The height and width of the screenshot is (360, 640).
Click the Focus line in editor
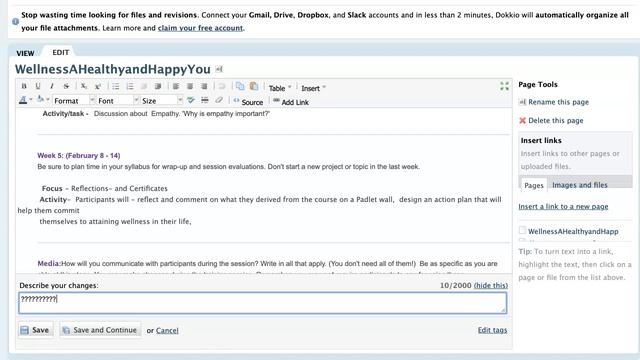104,189
